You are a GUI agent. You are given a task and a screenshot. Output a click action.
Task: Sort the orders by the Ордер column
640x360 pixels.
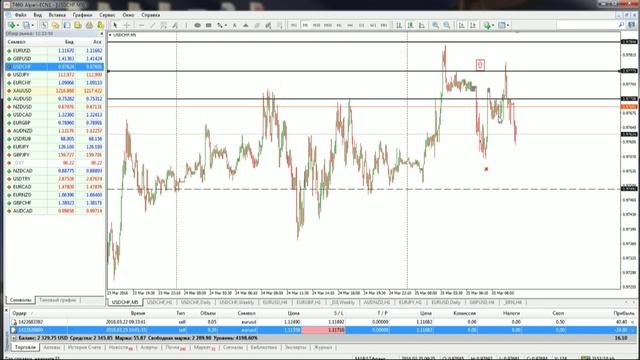point(20,313)
